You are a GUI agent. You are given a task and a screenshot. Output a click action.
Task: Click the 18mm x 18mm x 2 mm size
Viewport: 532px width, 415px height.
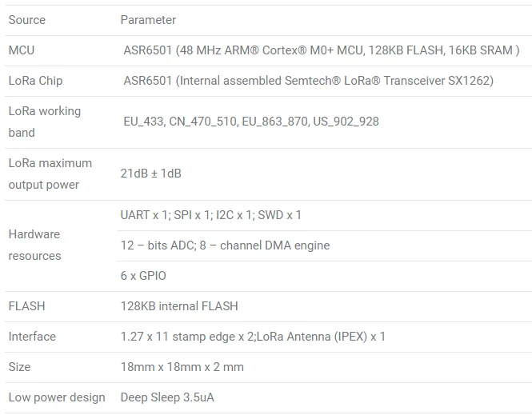point(182,367)
